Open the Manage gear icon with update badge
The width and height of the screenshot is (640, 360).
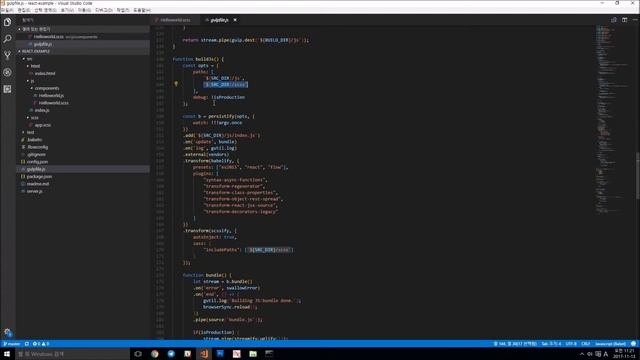[7, 332]
